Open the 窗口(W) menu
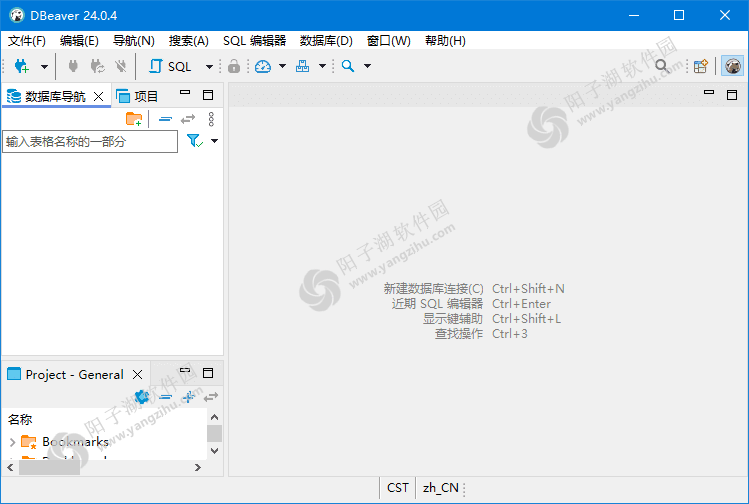Screen dimensions: 749x504 tap(389, 41)
